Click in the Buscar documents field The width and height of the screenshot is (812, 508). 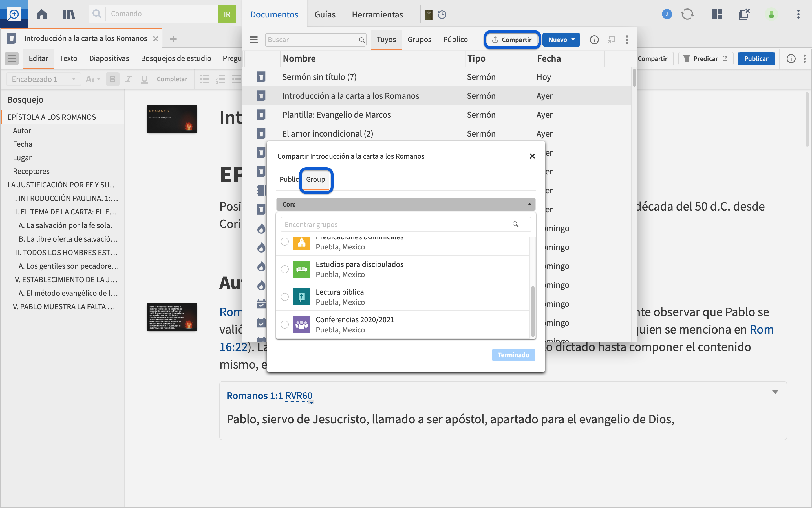click(x=315, y=40)
